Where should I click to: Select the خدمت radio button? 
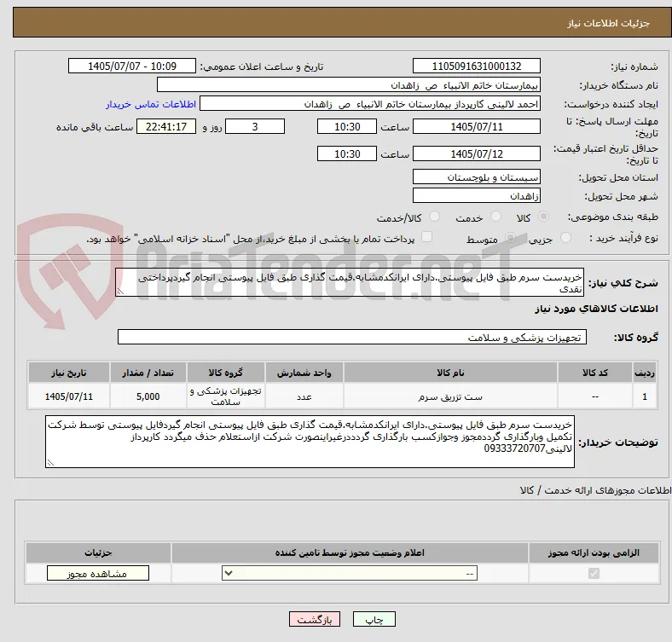[x=495, y=217]
